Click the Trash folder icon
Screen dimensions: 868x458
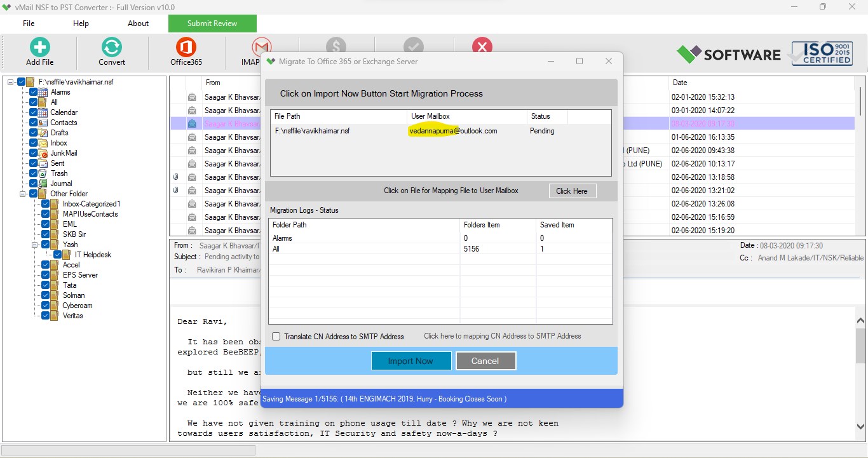click(43, 173)
